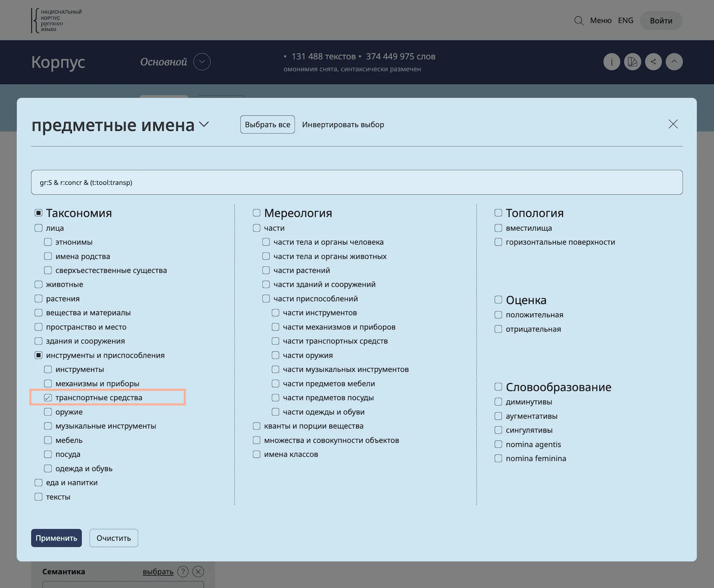Image resolution: width=714 pixels, height=588 pixels.
Task: Click the Выбрать все button
Action: [267, 124]
